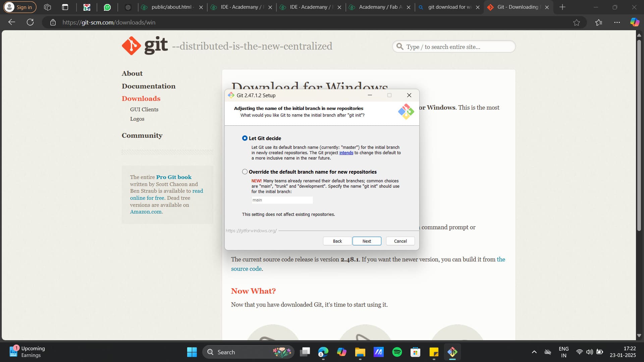Click the Downloads menu item

pos(141,98)
